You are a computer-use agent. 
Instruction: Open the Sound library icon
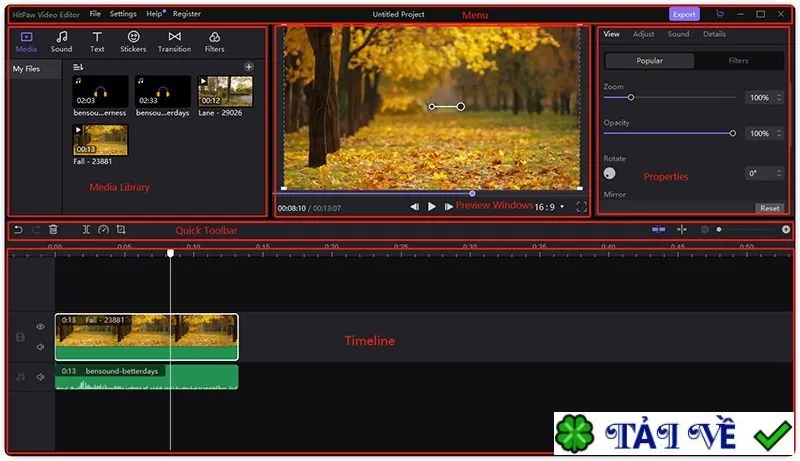(x=61, y=41)
